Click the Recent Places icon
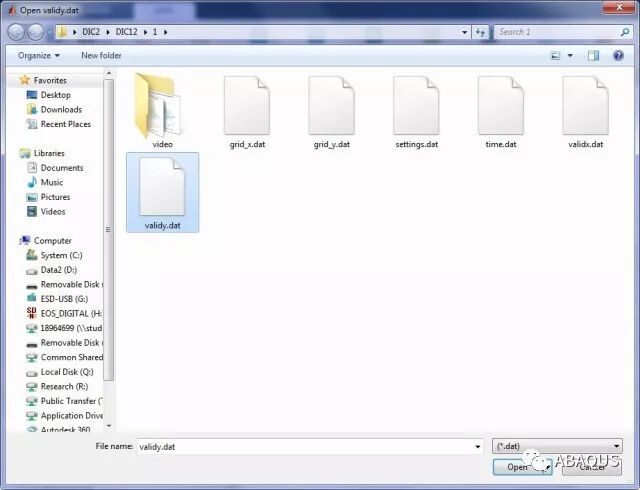Viewport: 640px width, 490px height. point(31,124)
